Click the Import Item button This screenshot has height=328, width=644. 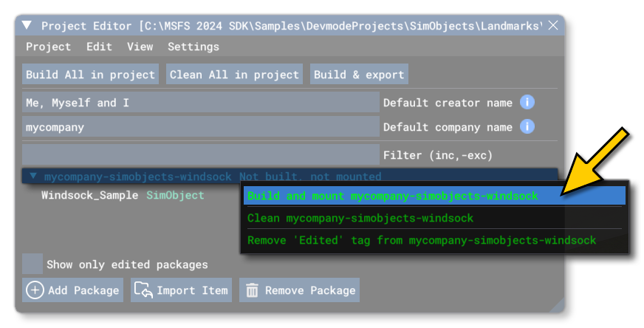(181, 290)
